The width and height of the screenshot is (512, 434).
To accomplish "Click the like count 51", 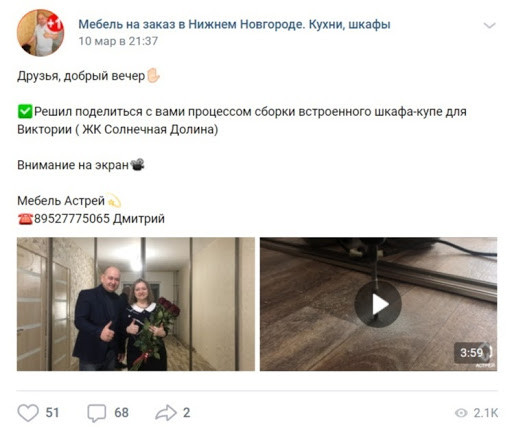I will point(52,413).
